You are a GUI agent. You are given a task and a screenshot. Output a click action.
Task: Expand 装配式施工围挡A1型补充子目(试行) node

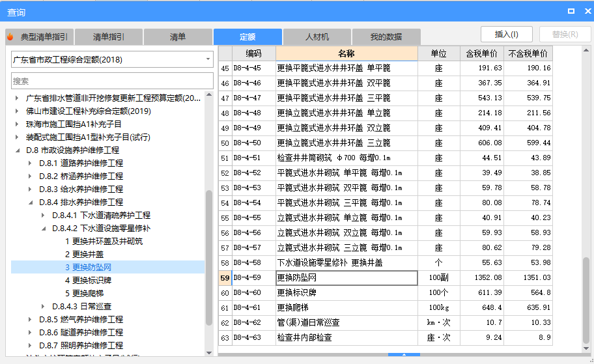coord(17,137)
